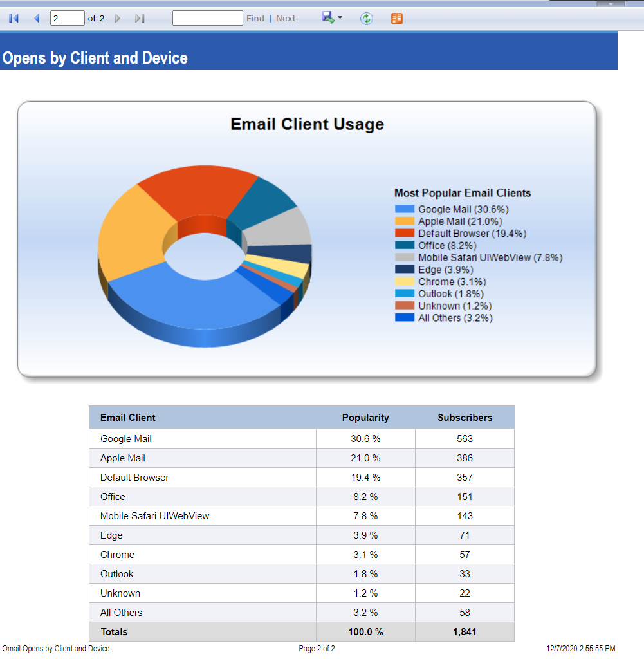The image size is (644, 659).
Task: Click the next page arrow
Action: pos(118,19)
